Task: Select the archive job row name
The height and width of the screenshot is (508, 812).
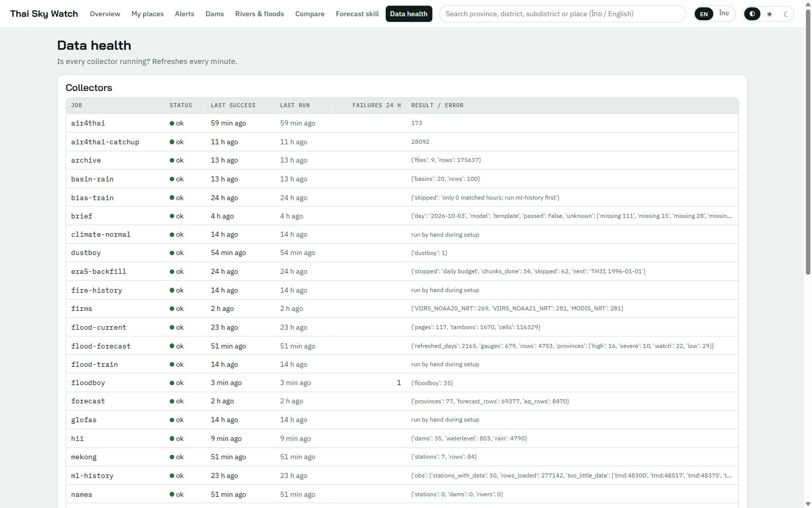Action: click(x=86, y=160)
